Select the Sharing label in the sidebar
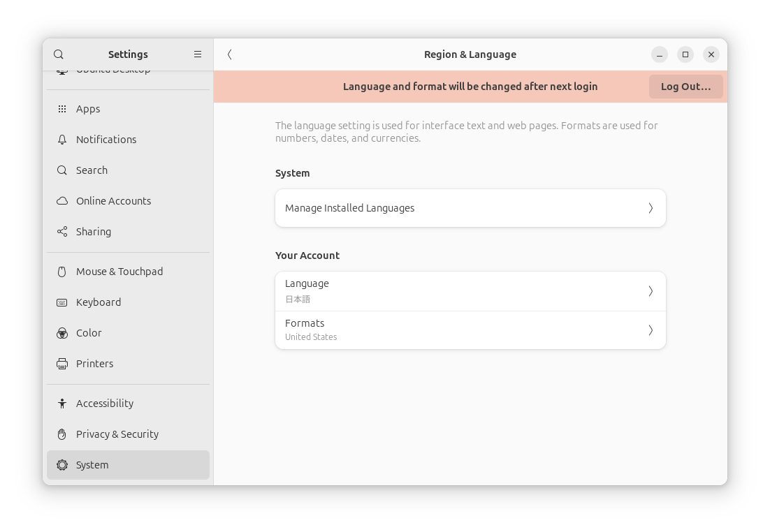770x532 pixels. click(x=94, y=232)
